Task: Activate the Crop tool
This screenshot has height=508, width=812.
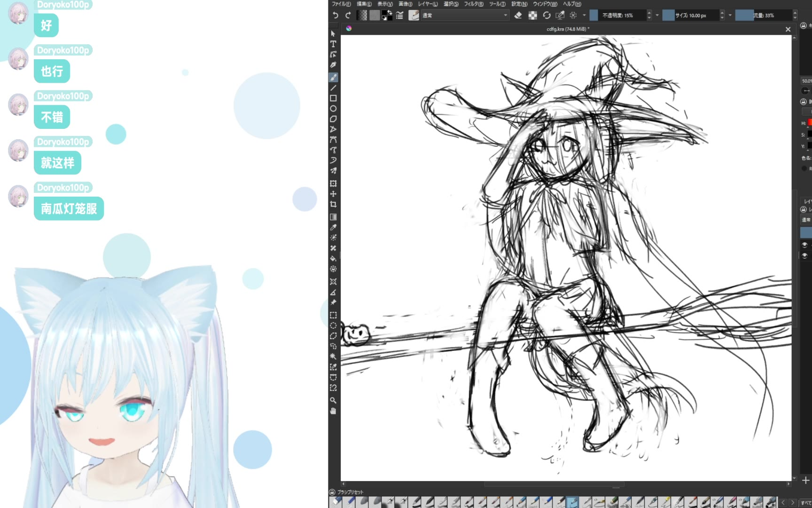Action: click(x=333, y=205)
